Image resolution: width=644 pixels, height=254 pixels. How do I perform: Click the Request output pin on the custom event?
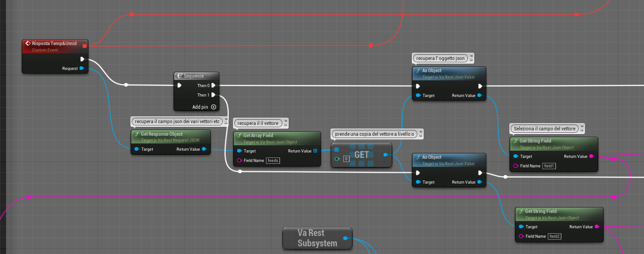click(82, 69)
